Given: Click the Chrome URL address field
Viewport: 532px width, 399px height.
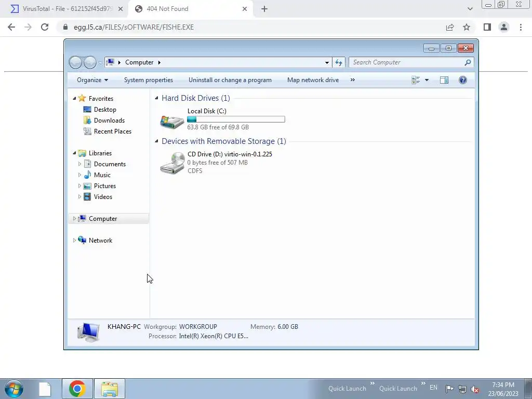Looking at the screenshot, I should [x=251, y=27].
